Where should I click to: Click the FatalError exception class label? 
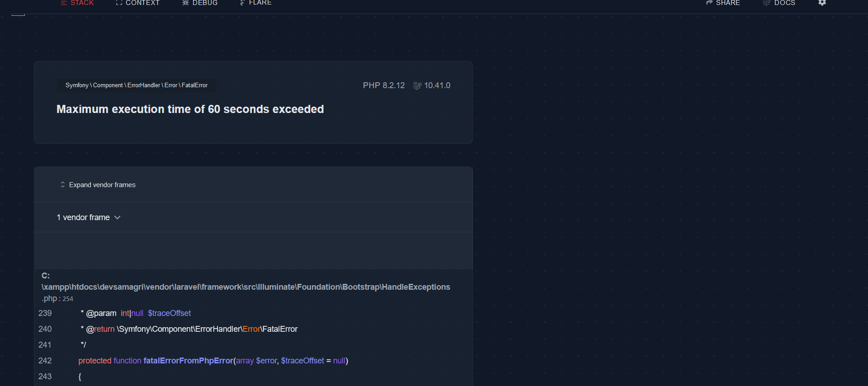(137, 85)
